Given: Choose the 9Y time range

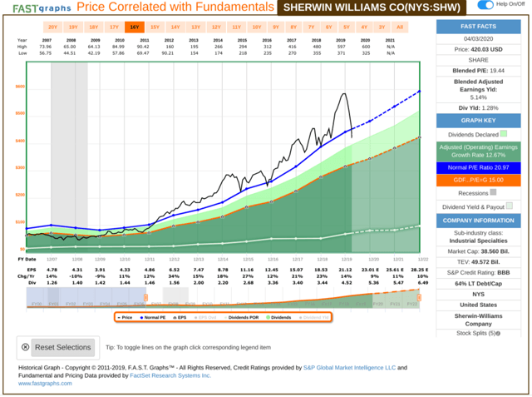Looking at the screenshot, I should pos(276,27).
